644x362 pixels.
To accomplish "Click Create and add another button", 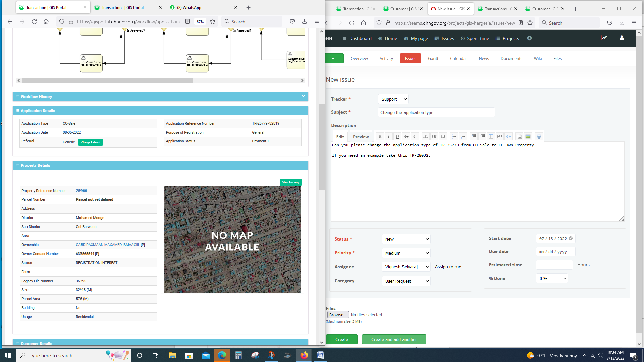I will pos(394,339).
